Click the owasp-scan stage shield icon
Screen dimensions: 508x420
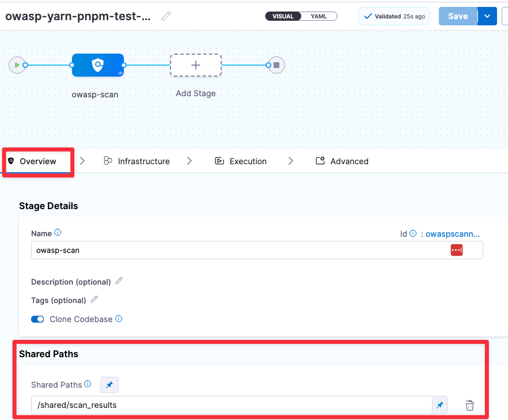tap(97, 65)
